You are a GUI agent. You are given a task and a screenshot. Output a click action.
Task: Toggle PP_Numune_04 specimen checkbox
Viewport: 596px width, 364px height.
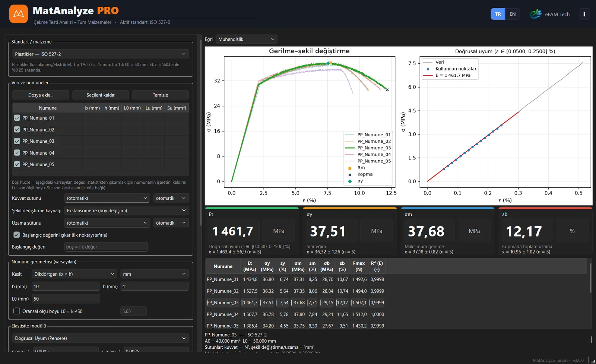(x=17, y=153)
